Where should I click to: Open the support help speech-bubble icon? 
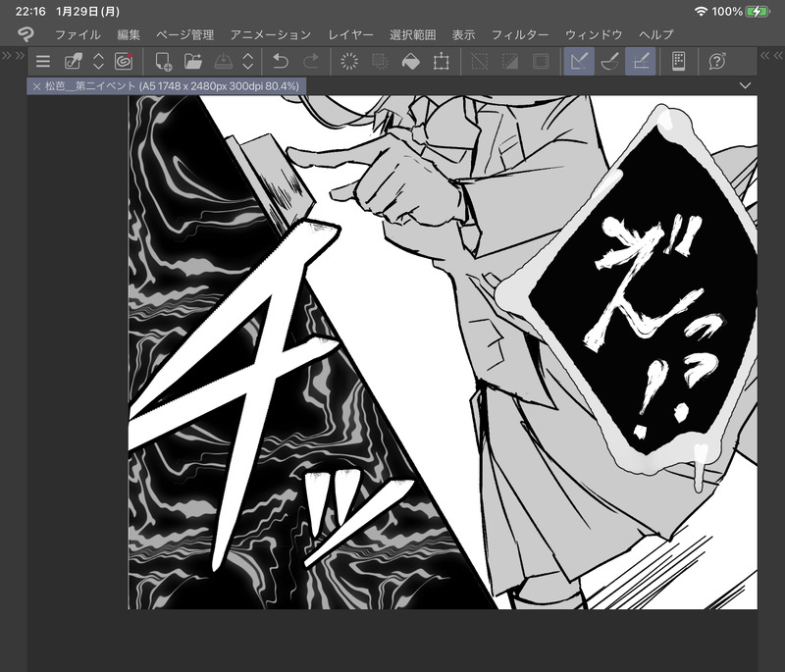717,62
